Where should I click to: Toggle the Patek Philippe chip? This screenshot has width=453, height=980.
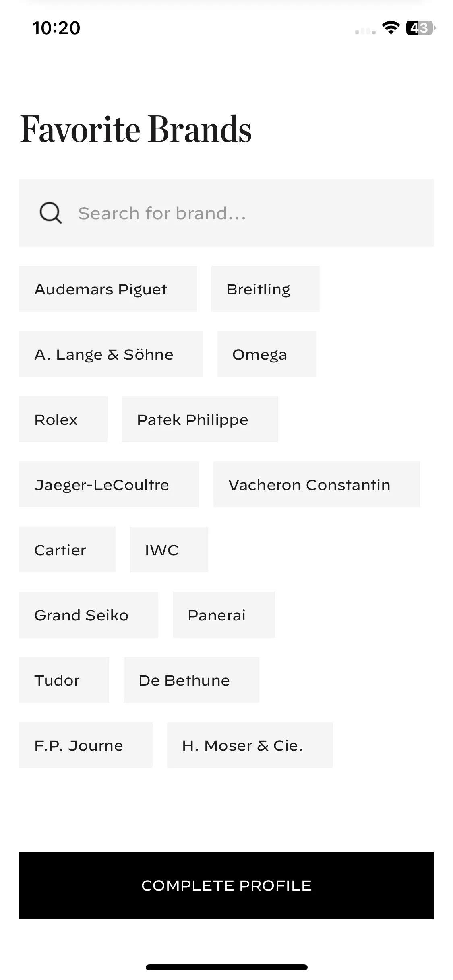(x=200, y=419)
